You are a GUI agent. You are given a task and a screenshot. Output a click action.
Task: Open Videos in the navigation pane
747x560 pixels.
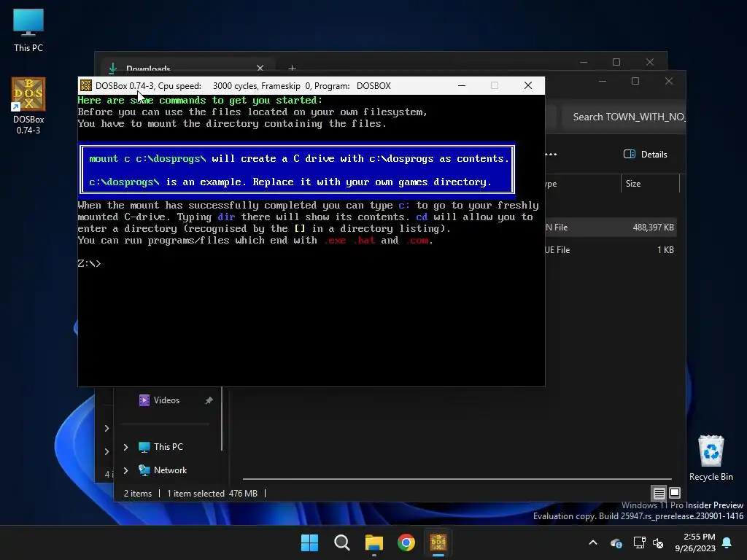[x=166, y=400]
